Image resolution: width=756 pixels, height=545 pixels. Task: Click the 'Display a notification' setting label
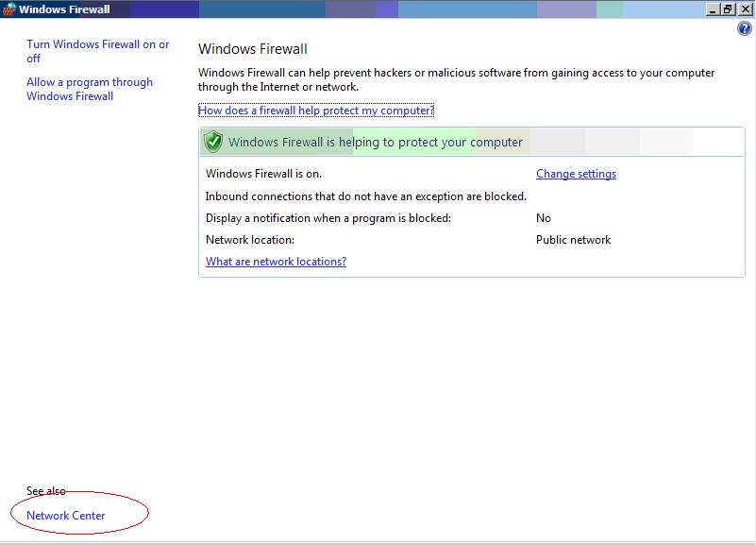click(328, 218)
